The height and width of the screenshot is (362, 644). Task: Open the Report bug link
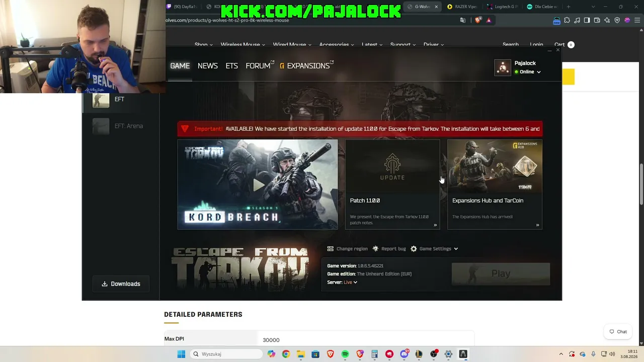[393, 249]
